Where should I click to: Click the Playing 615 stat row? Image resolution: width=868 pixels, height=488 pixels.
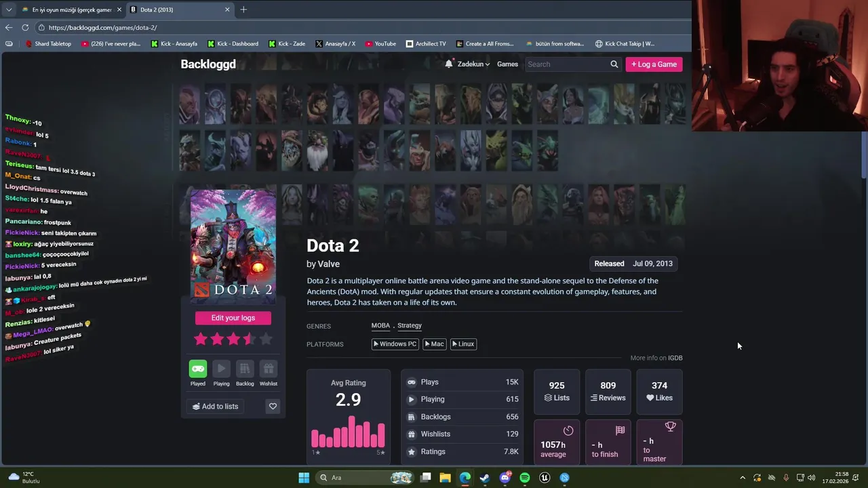pyautogui.click(x=462, y=399)
